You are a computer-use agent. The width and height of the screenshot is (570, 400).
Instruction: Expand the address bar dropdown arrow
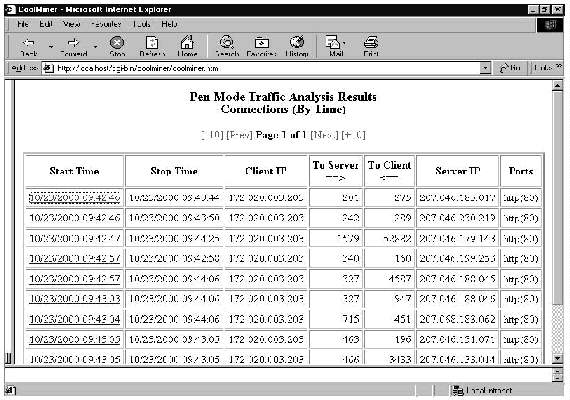point(485,68)
